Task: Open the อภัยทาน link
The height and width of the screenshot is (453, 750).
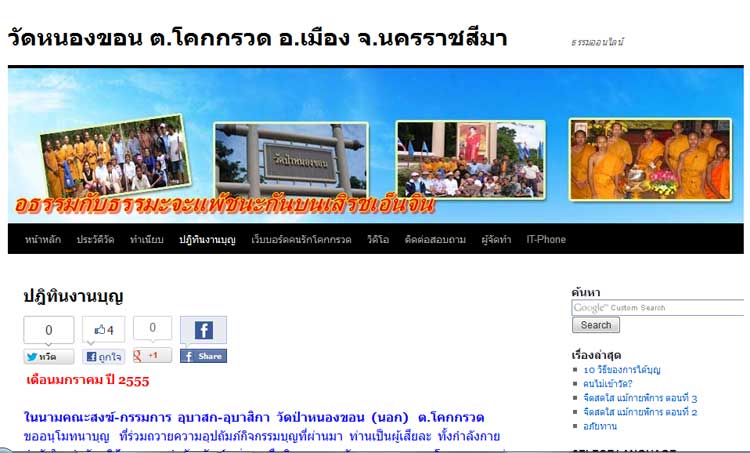Action: click(600, 426)
